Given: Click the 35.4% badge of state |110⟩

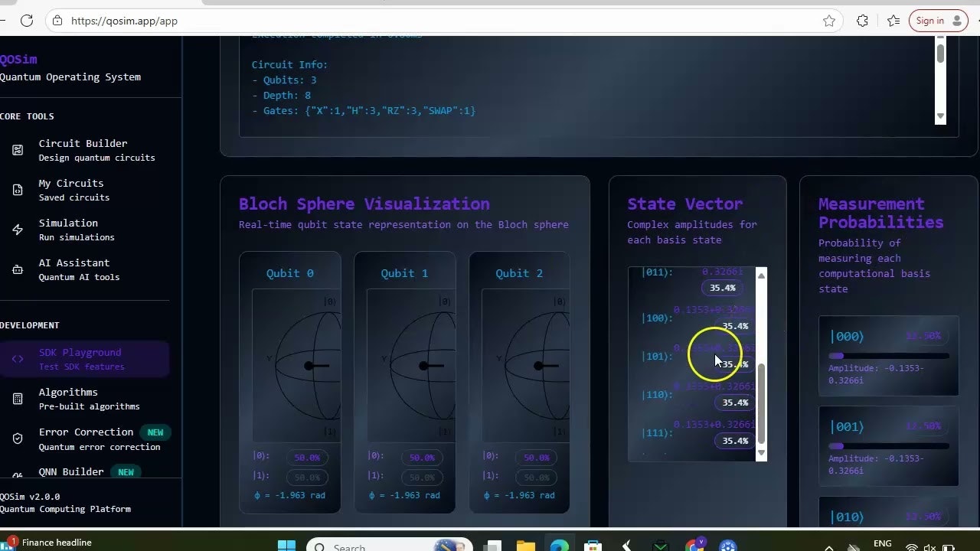Looking at the screenshot, I should tap(735, 403).
